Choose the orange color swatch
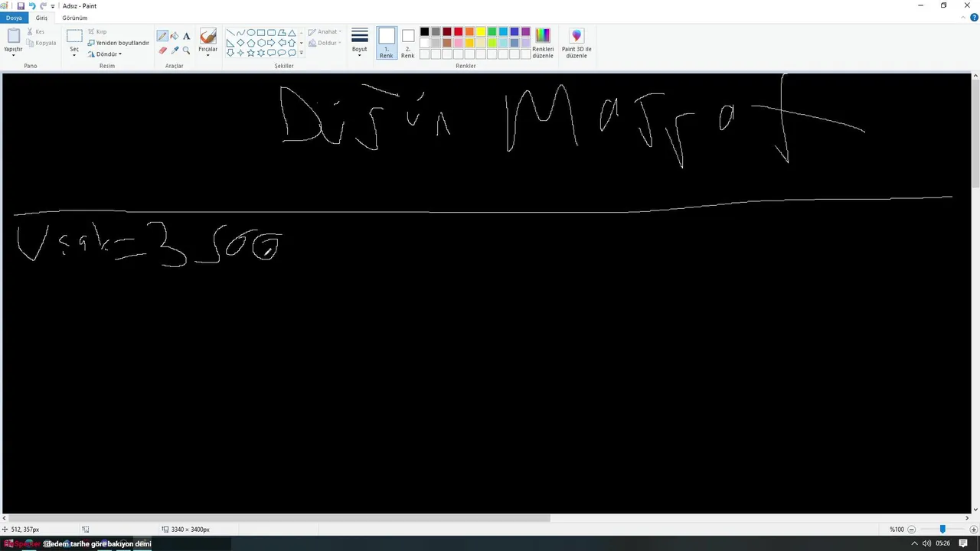This screenshot has width=980, height=551. pyautogui.click(x=469, y=31)
